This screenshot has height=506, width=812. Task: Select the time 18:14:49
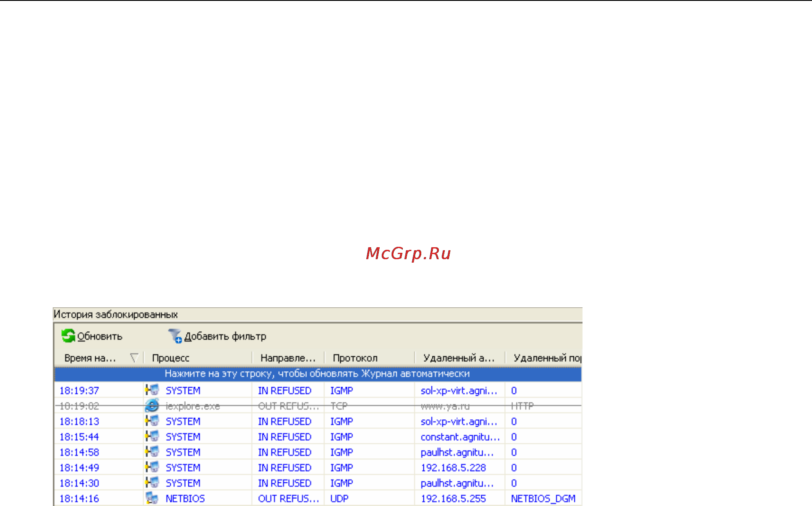[79, 468]
